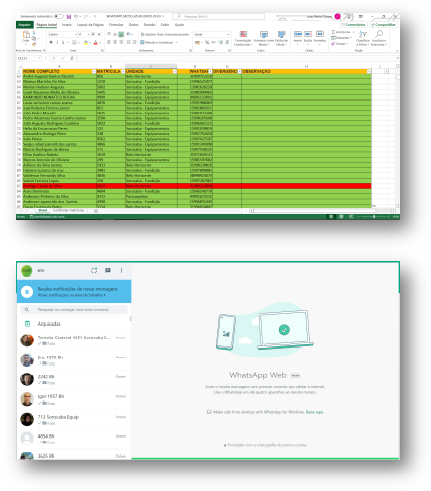Click WhatsApp profile avatar in header
431x491 pixels.
pos(27,271)
